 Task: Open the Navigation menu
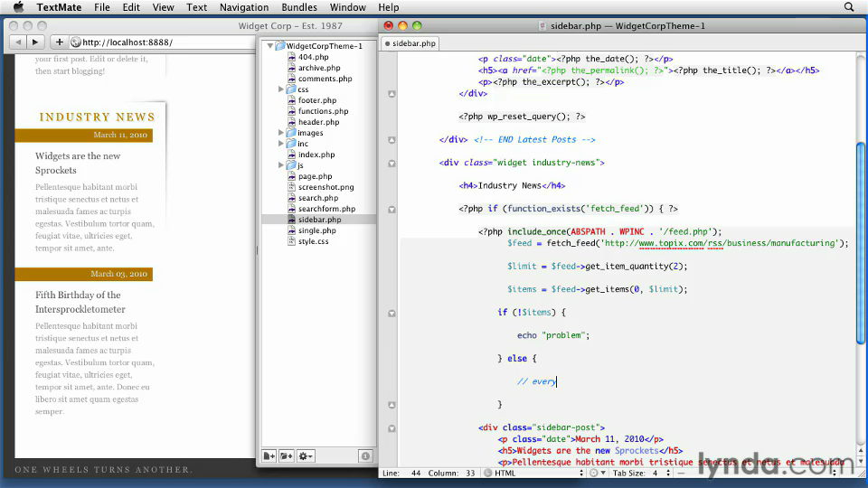point(244,7)
